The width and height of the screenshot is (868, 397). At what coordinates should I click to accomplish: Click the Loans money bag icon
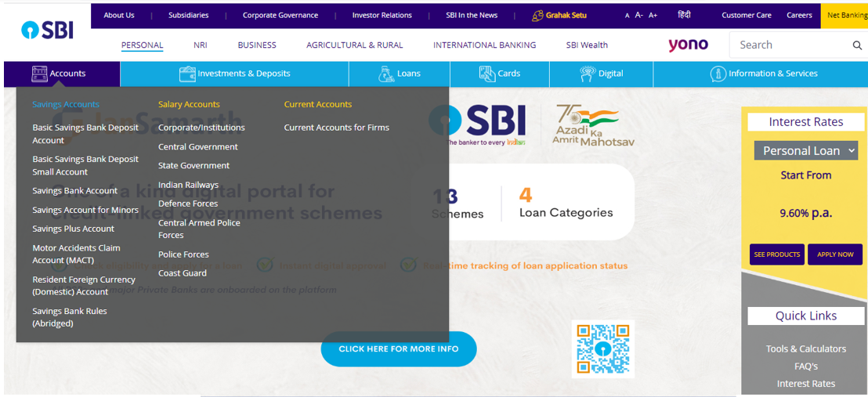(386, 74)
